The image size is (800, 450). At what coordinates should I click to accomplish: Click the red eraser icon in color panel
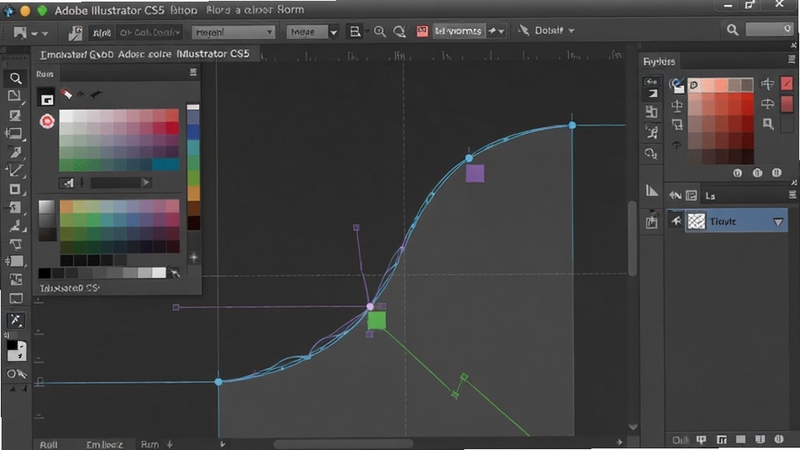66,93
